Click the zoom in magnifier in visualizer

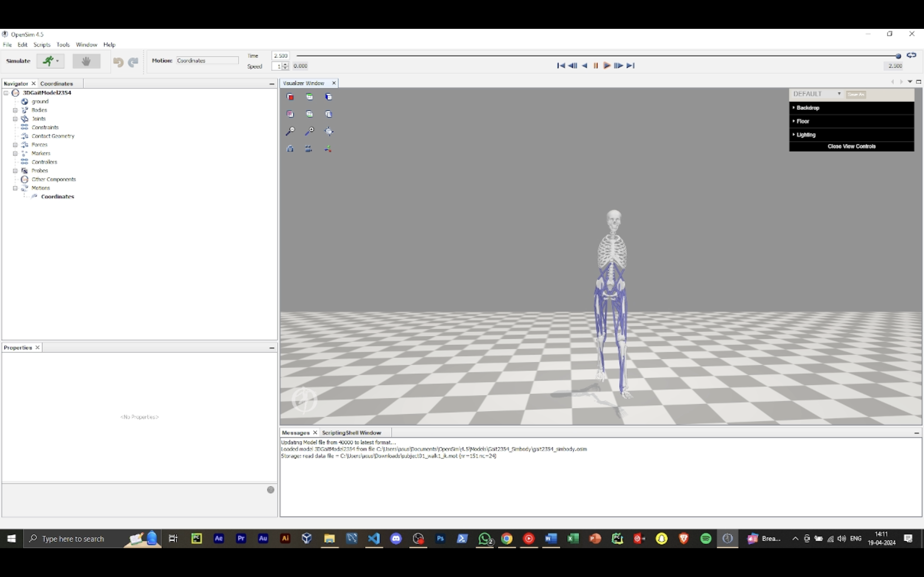[x=310, y=131]
